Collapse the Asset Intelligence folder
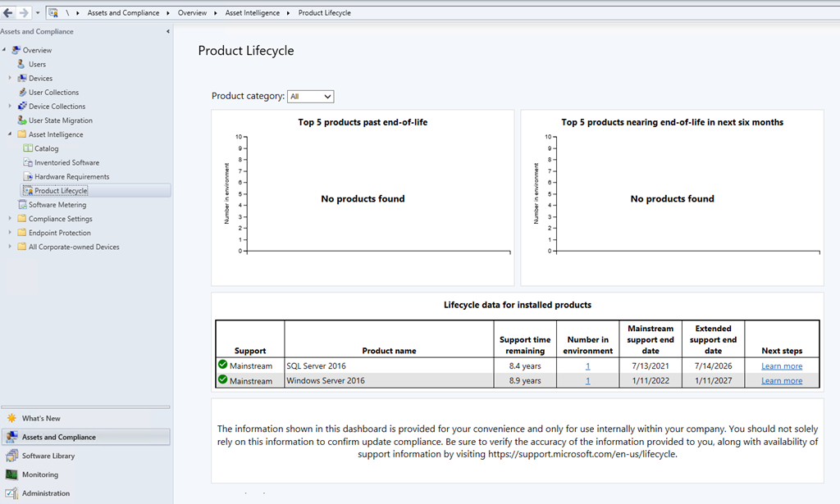The width and height of the screenshot is (840, 504). [x=10, y=134]
